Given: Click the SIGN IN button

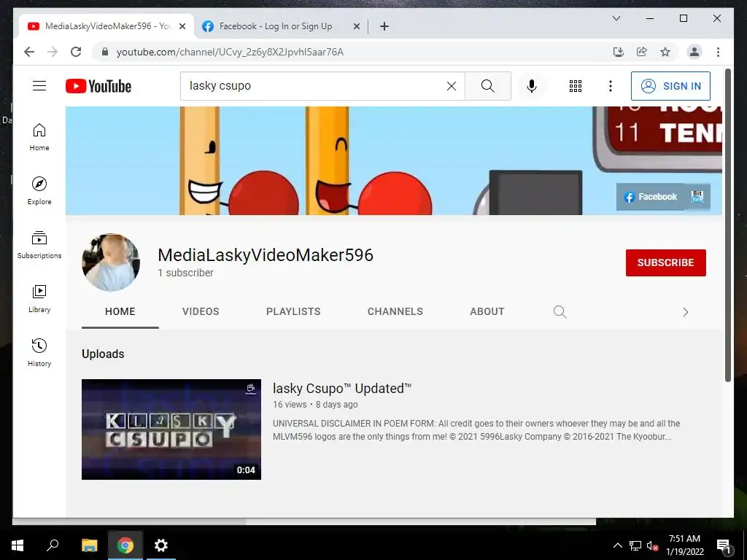Looking at the screenshot, I should (x=670, y=86).
